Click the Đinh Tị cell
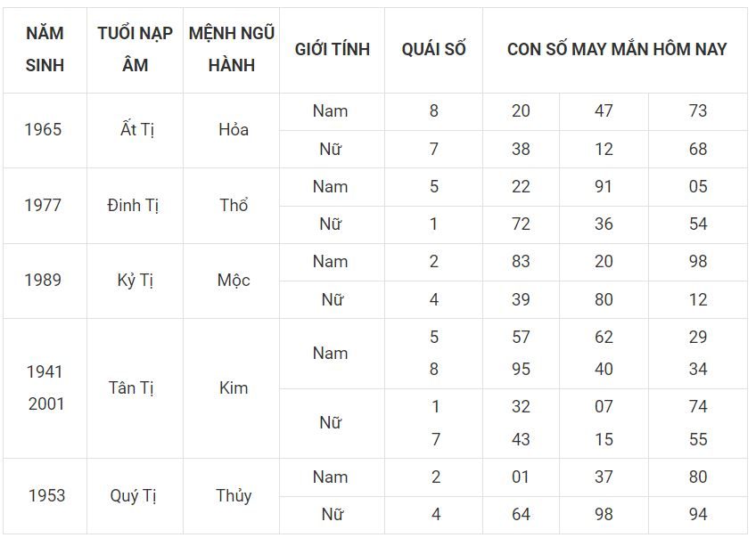Viewport: 756px width, 538px height. click(x=133, y=205)
